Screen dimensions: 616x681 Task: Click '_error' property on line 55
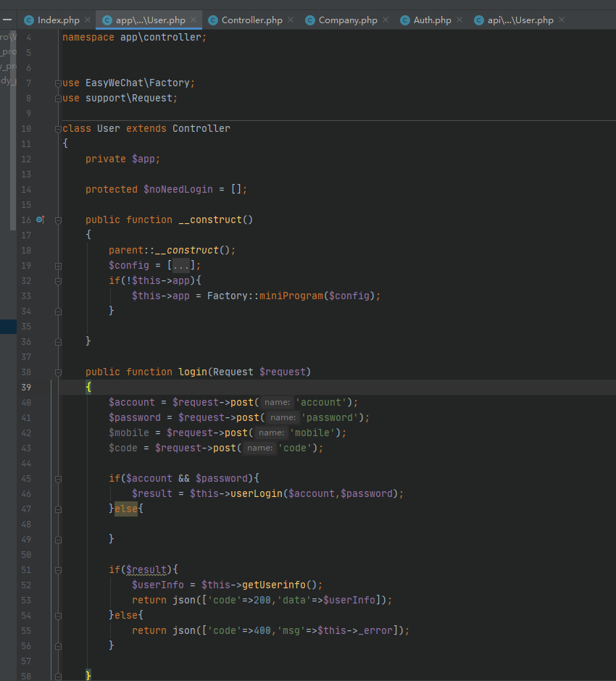pos(375,630)
